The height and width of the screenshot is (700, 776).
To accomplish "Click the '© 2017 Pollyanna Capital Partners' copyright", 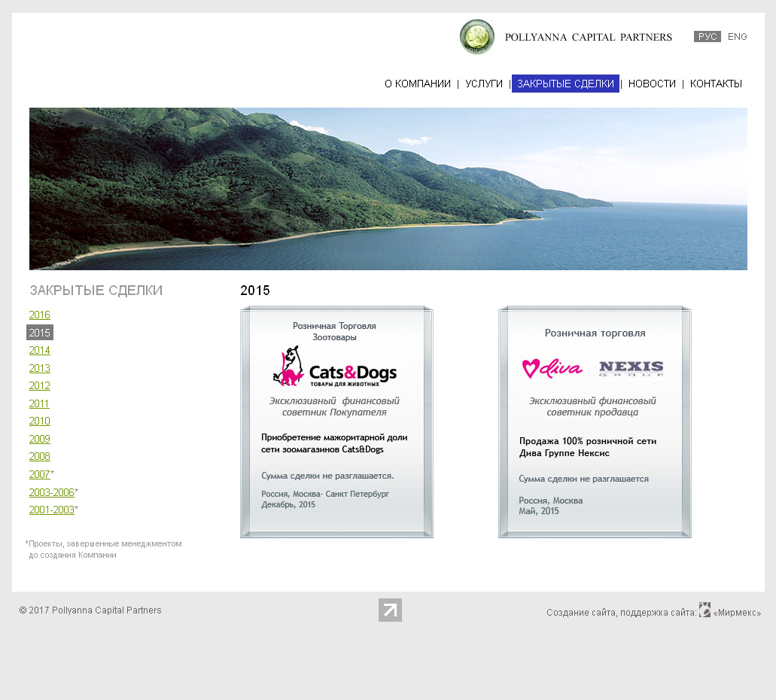I will coord(90,610).
